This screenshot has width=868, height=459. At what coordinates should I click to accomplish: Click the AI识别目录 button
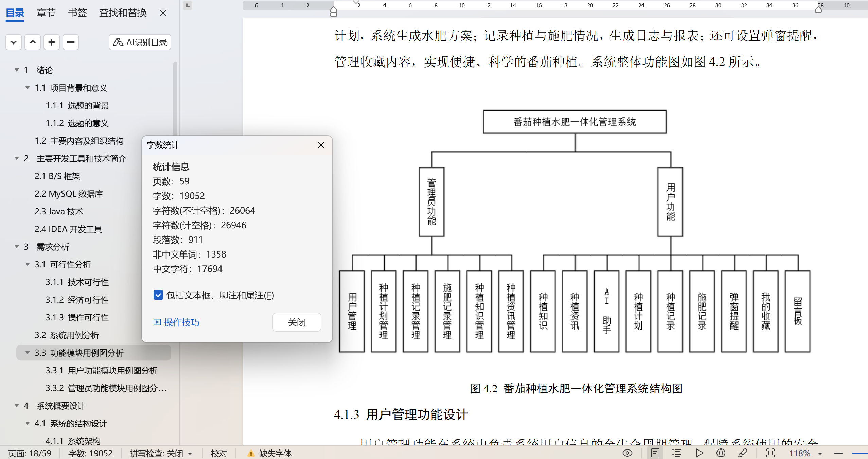tap(140, 42)
